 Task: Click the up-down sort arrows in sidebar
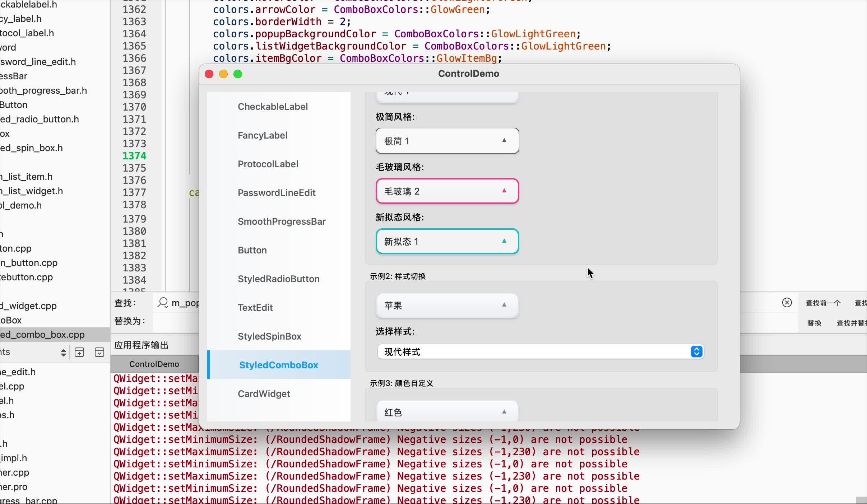[63, 353]
